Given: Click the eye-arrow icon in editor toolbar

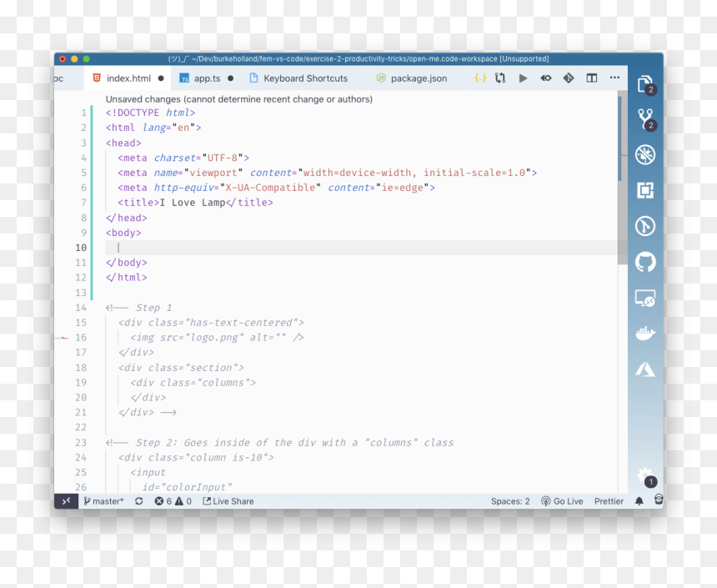Looking at the screenshot, I should pos(546,78).
